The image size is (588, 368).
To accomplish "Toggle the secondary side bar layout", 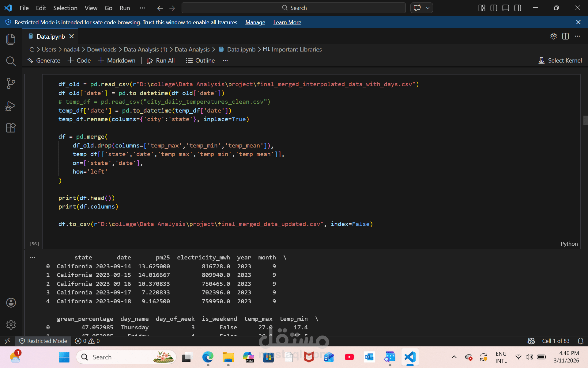I will click(x=518, y=8).
